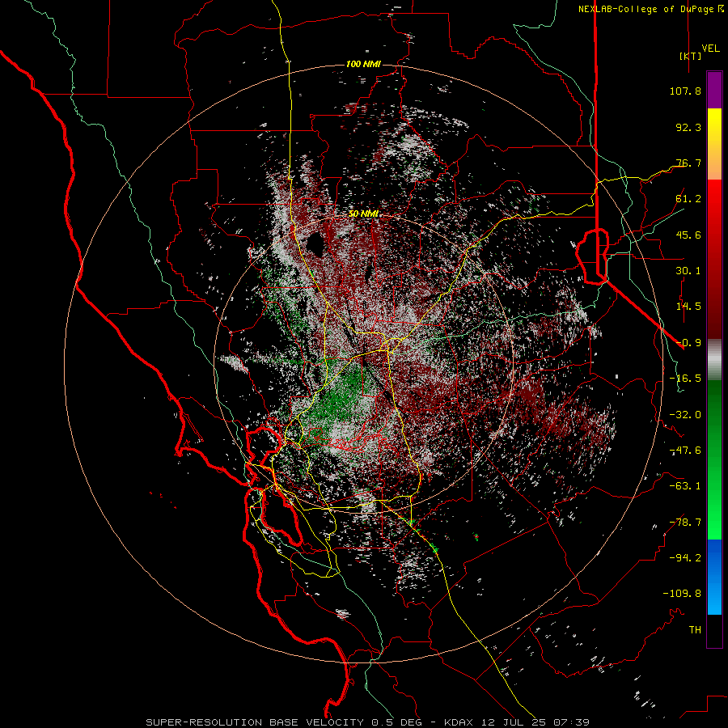Click the -109.8 scale label
The image size is (728, 728).
point(682,594)
